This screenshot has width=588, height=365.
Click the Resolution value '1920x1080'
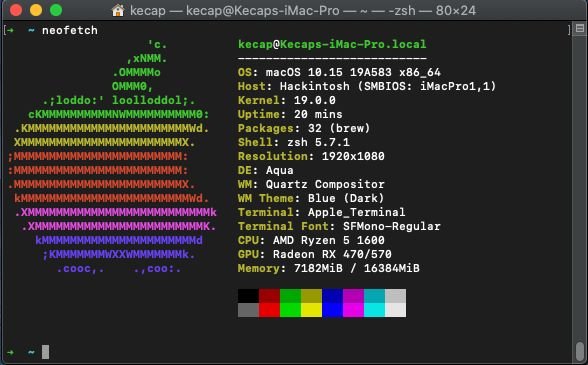353,156
